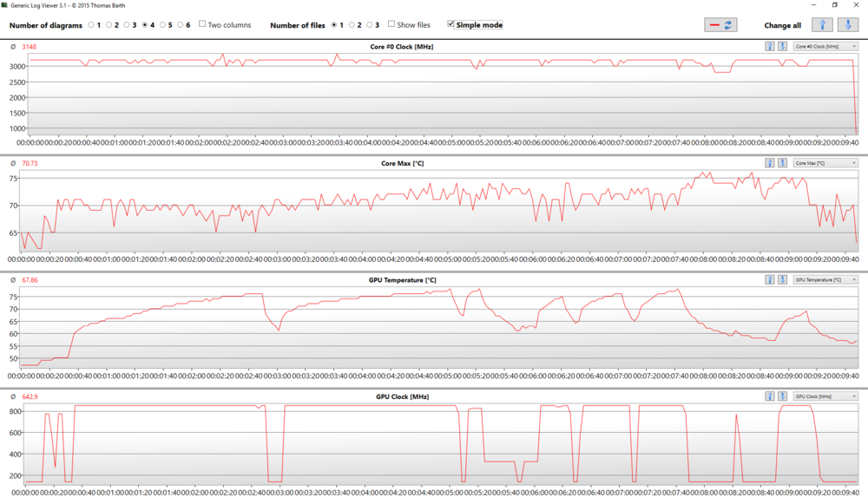This screenshot has height=504, width=868.
Task: Open the GPU Clock [MHz] series dropdown
Action: pyautogui.click(x=825, y=396)
